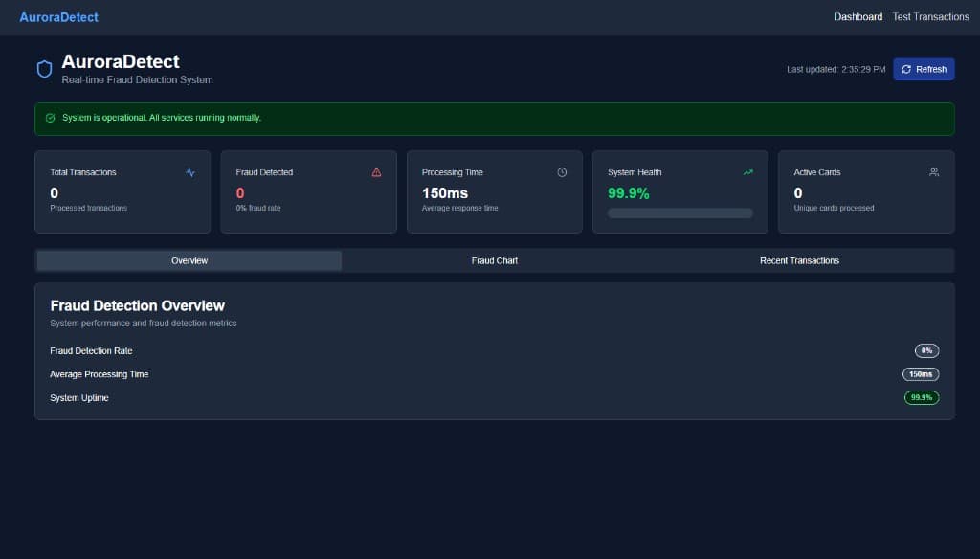Click the large AuroraDetect page heading
Image resolution: width=980 pixels, height=559 pixels.
120,61
